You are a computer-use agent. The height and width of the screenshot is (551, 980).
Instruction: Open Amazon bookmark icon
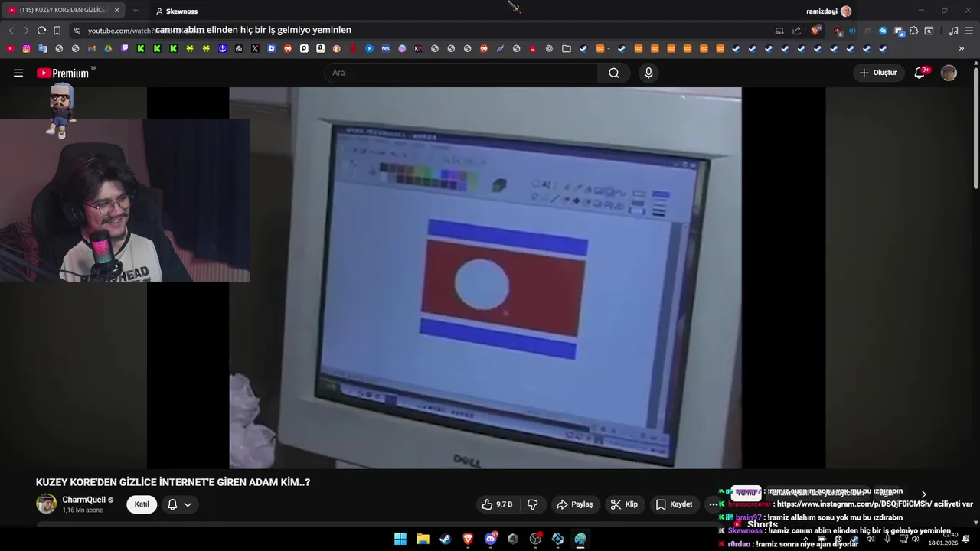320,48
